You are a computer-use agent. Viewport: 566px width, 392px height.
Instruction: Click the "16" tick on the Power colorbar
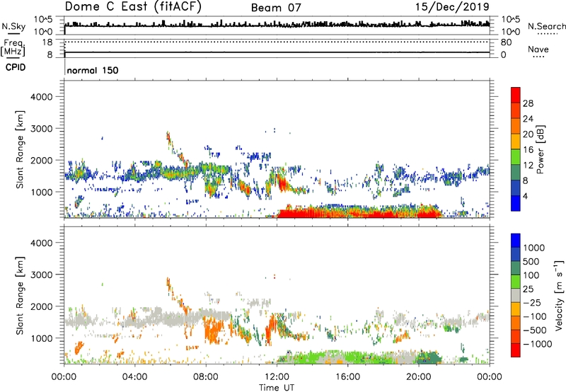528,150
